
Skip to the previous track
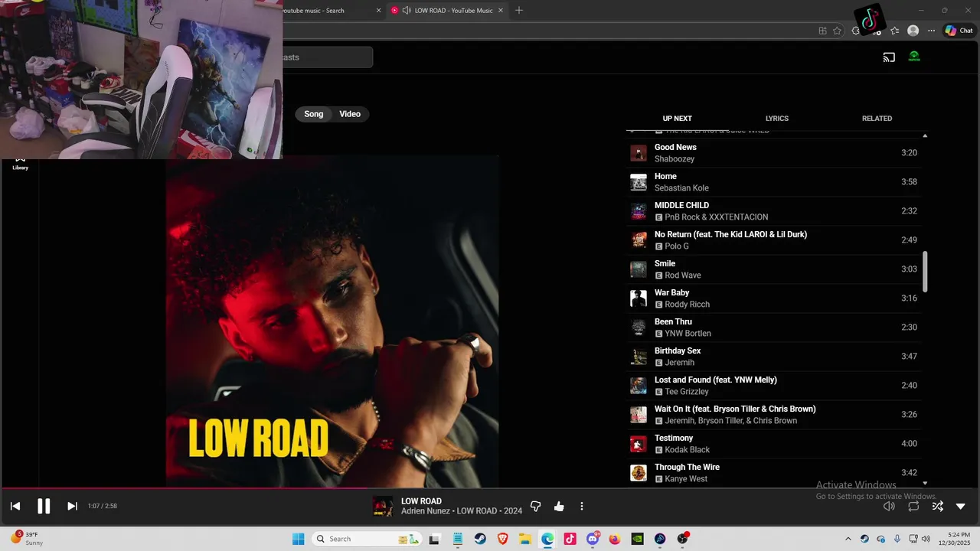pos(15,506)
